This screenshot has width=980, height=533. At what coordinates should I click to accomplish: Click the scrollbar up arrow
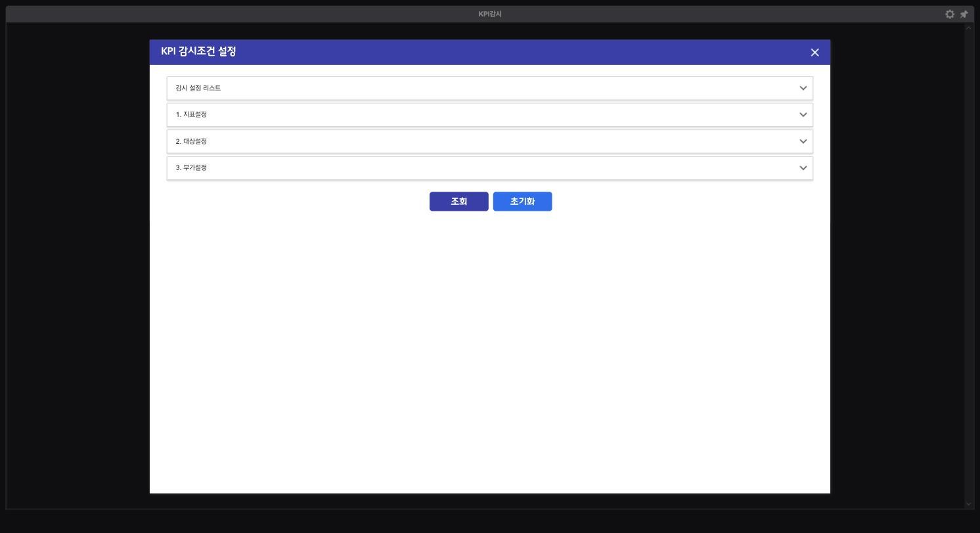[968, 28]
